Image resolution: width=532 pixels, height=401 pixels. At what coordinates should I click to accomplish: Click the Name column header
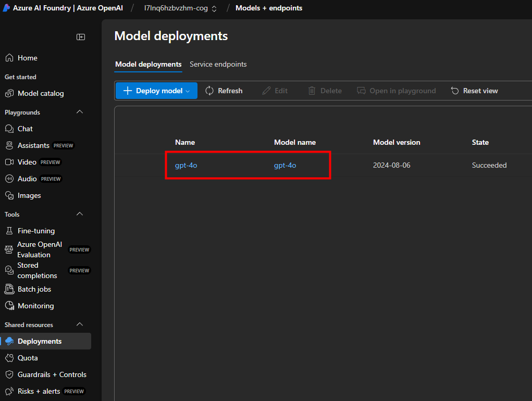point(185,142)
